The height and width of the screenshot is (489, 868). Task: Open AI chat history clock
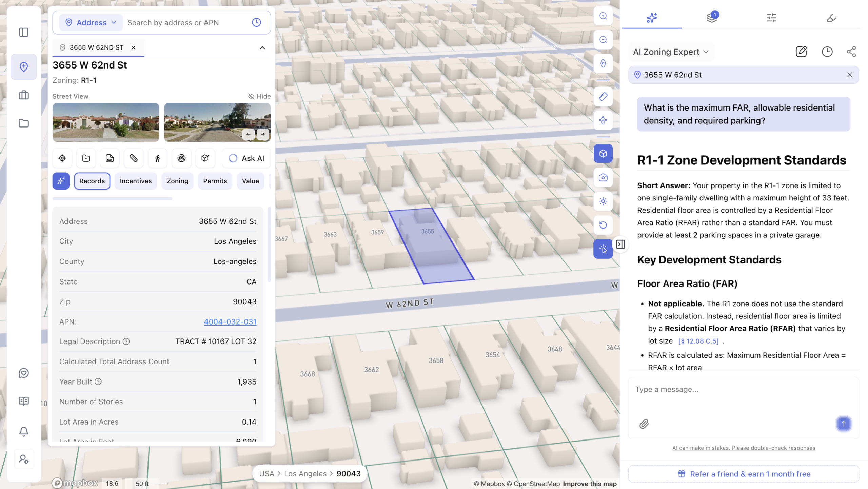click(x=827, y=52)
